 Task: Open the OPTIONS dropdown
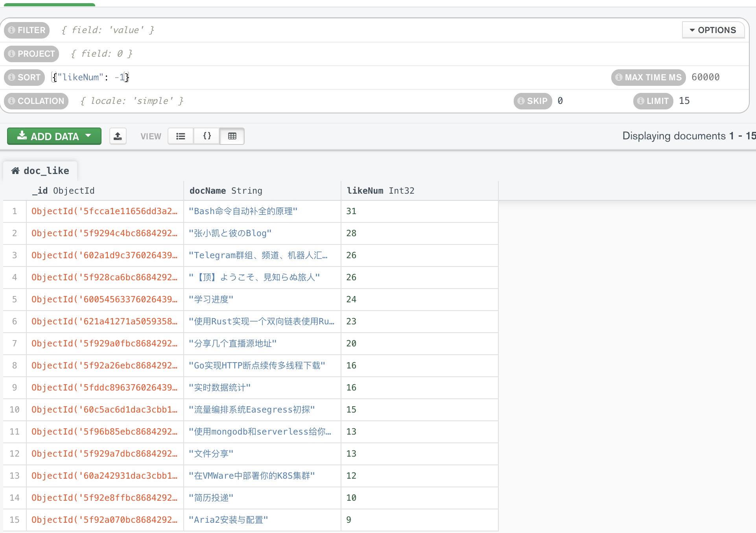coord(713,30)
